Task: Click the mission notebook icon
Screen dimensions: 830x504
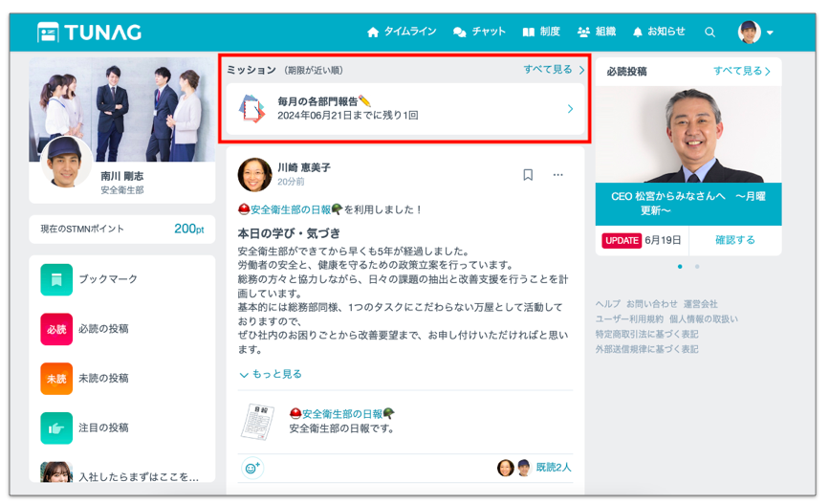Action: point(252,108)
